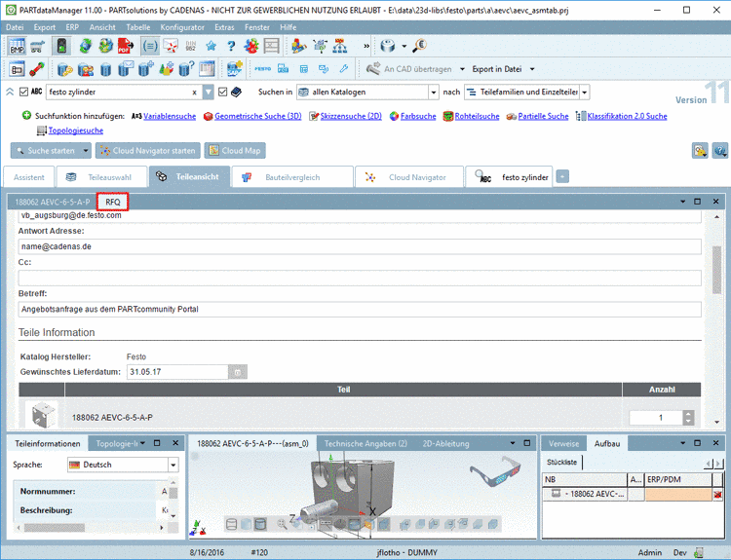Click the 'Suche starten' button
Image resolution: width=731 pixels, height=560 pixels.
pos(46,151)
